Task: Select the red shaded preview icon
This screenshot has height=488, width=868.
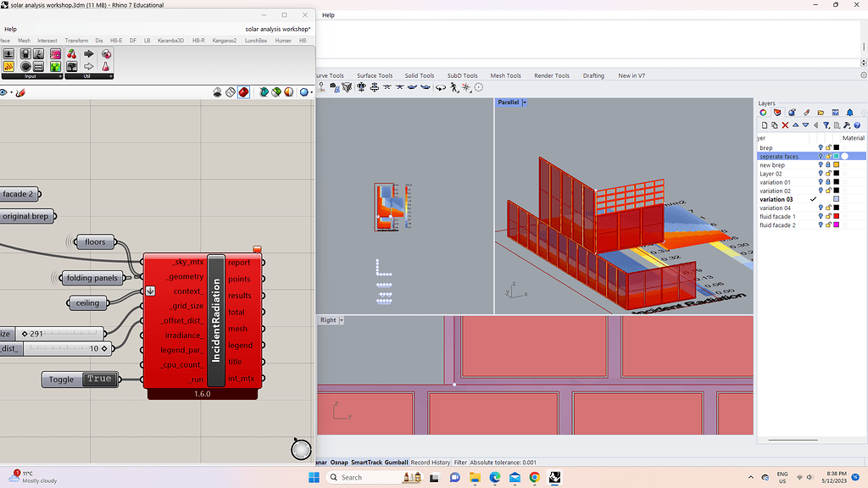Action: 243,92
